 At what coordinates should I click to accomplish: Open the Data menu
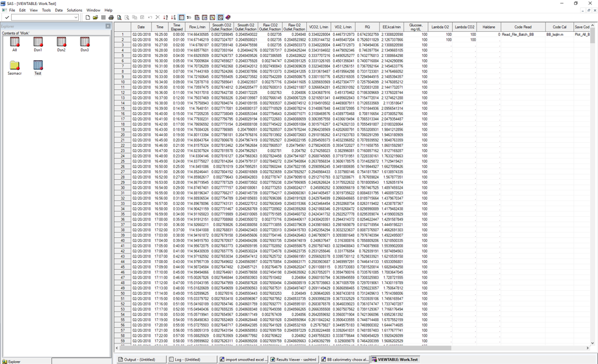pyautogui.click(x=59, y=9)
